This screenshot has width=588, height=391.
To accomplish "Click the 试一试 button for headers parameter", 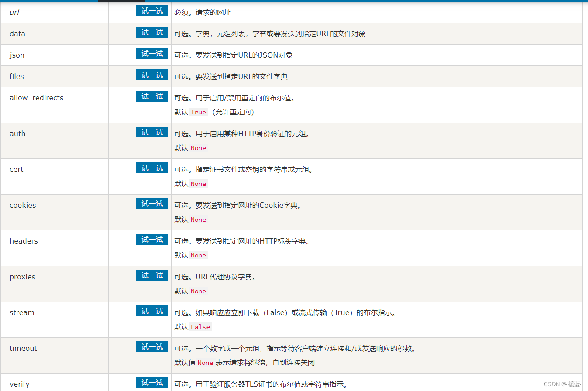I will pos(152,239).
